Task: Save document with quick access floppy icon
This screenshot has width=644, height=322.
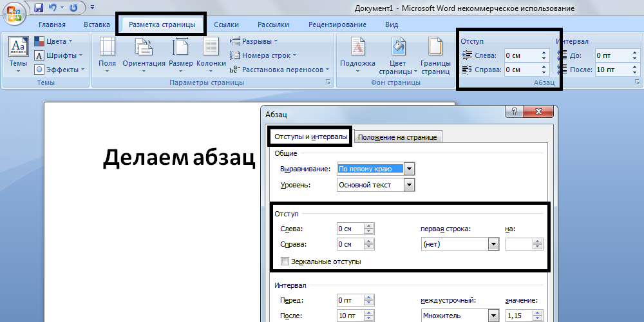Action: click(x=39, y=7)
